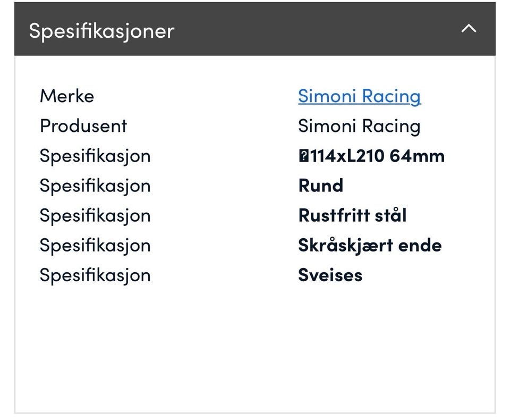Select the Rund specification value
Viewport: 510px width, 420px height.
point(320,186)
